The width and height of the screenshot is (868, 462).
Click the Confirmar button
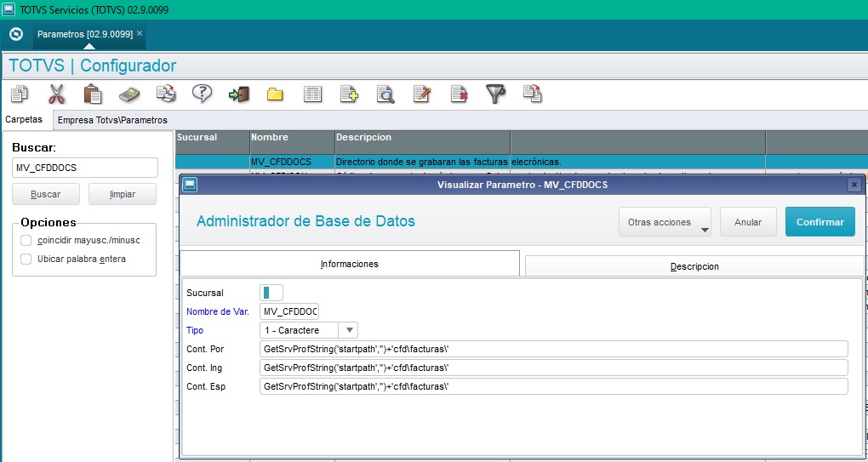819,222
